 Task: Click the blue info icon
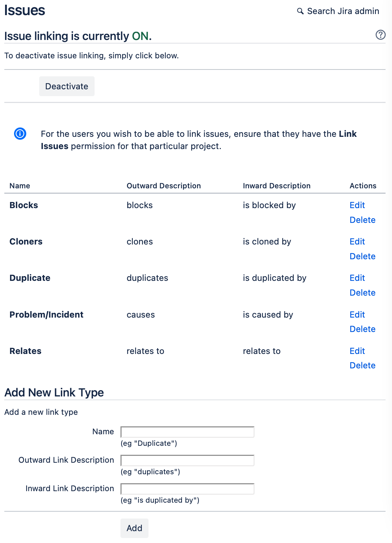click(20, 134)
